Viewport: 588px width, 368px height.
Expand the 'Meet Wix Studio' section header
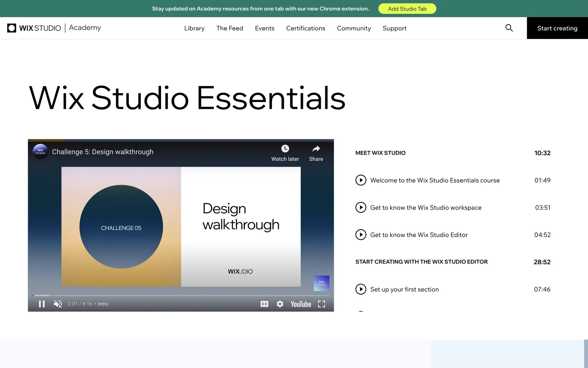(380, 153)
